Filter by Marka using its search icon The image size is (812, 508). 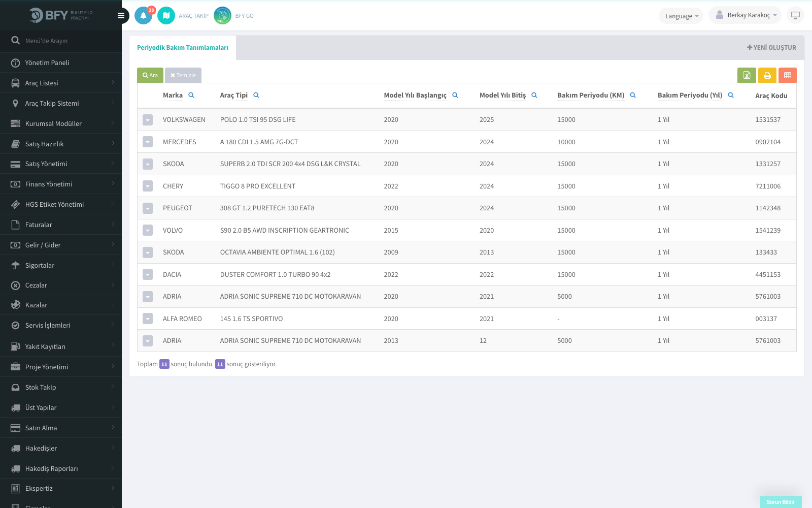point(191,95)
